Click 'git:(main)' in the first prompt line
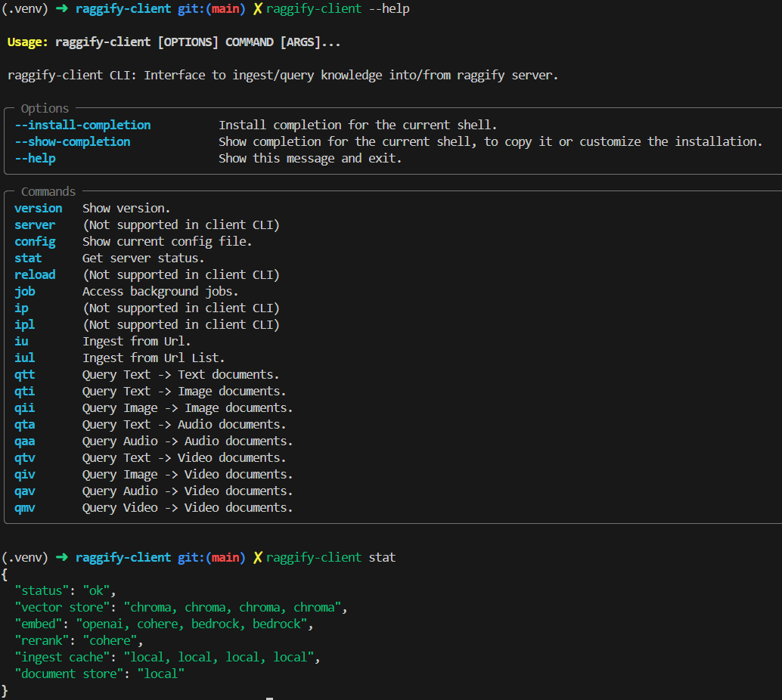782x700 pixels. [212, 9]
